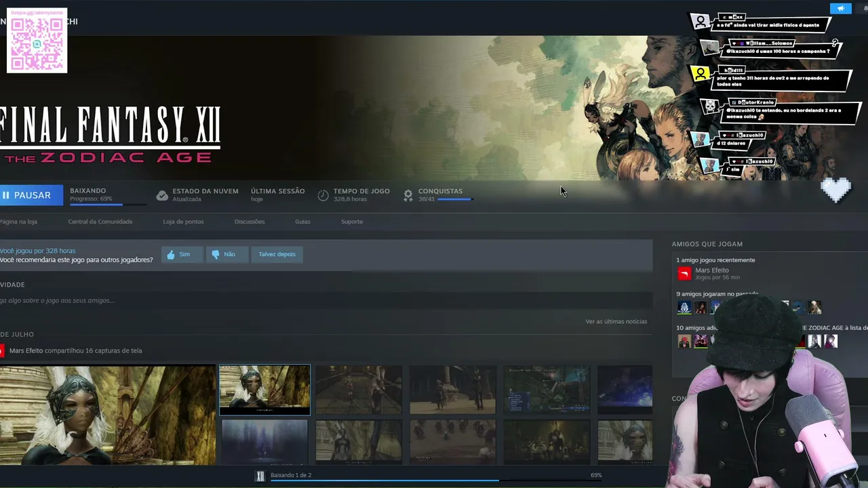The image size is (868, 488).
Task: Click the 'Progresso: 69%' text
Action: click(91, 199)
